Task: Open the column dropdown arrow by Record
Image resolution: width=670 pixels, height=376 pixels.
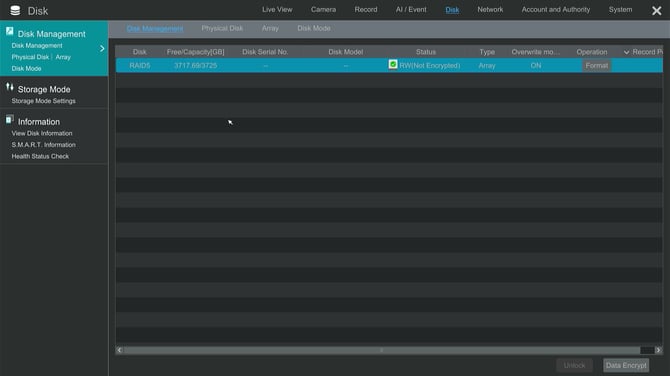Action: point(626,52)
